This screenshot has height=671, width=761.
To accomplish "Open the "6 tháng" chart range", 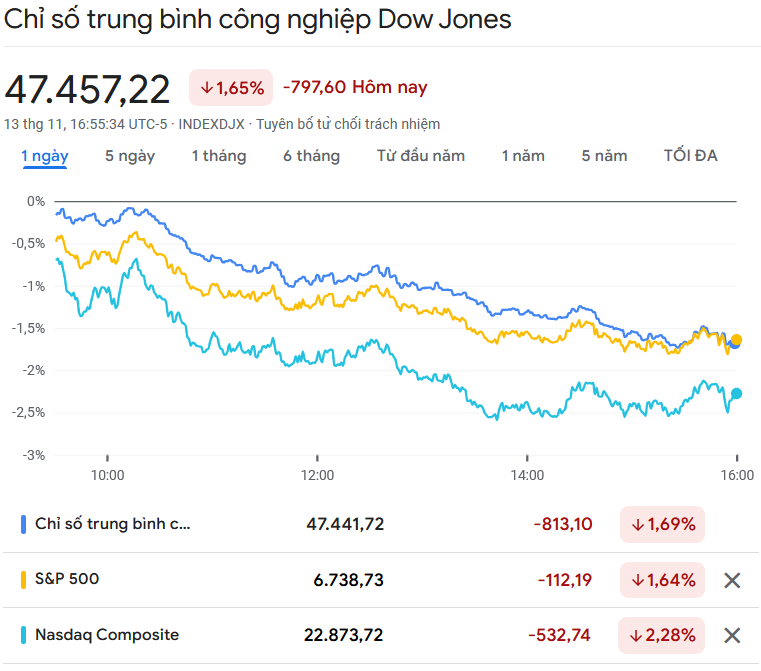I will click(x=311, y=156).
